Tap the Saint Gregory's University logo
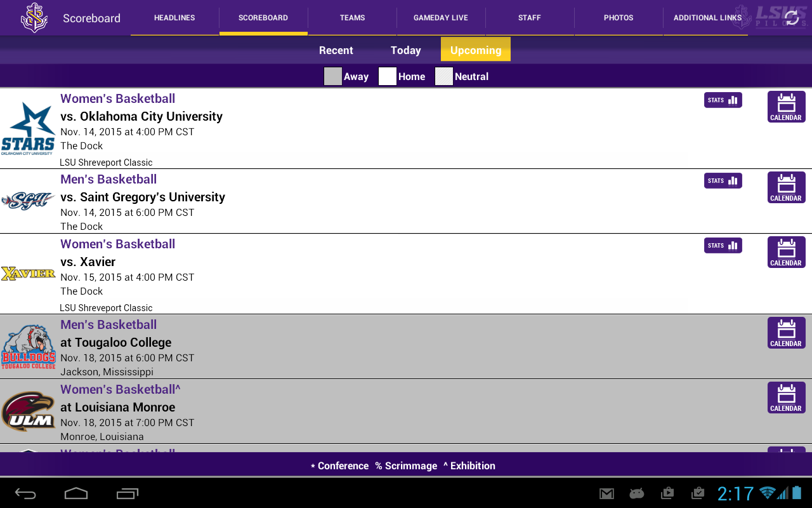This screenshot has width=812, height=508. (x=28, y=201)
